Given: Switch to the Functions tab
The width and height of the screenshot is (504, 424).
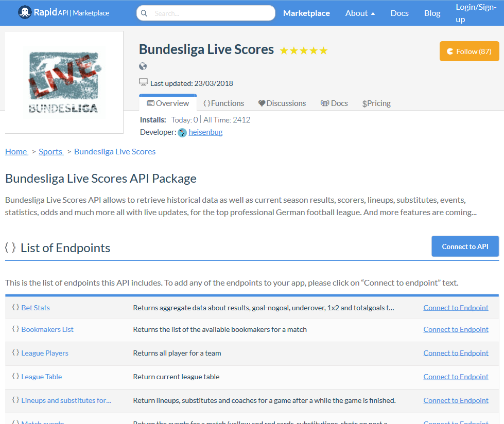Looking at the screenshot, I should pos(224,103).
